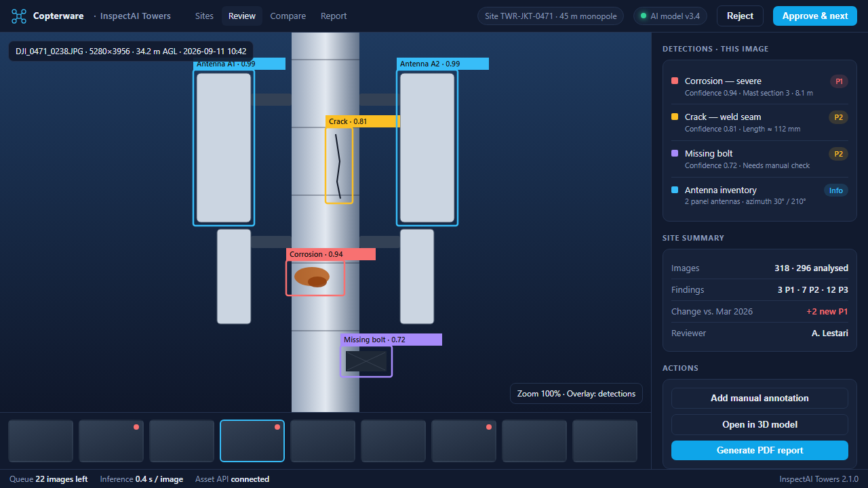The image size is (868, 488).
Task: Generate the PDF report
Action: pyautogui.click(x=759, y=451)
